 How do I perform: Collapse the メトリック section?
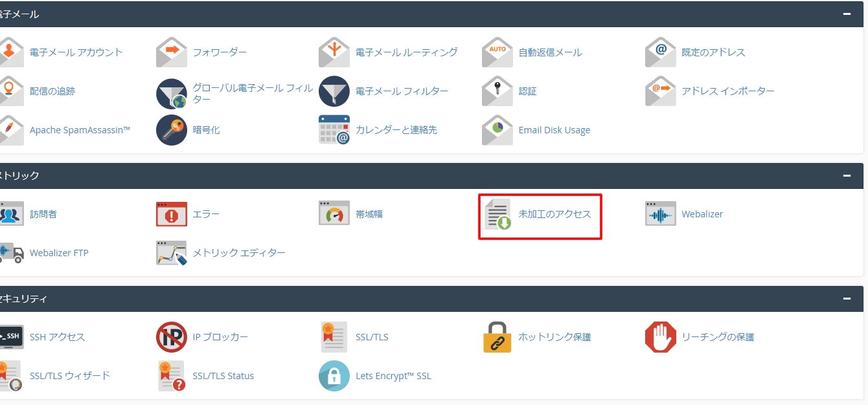(847, 175)
